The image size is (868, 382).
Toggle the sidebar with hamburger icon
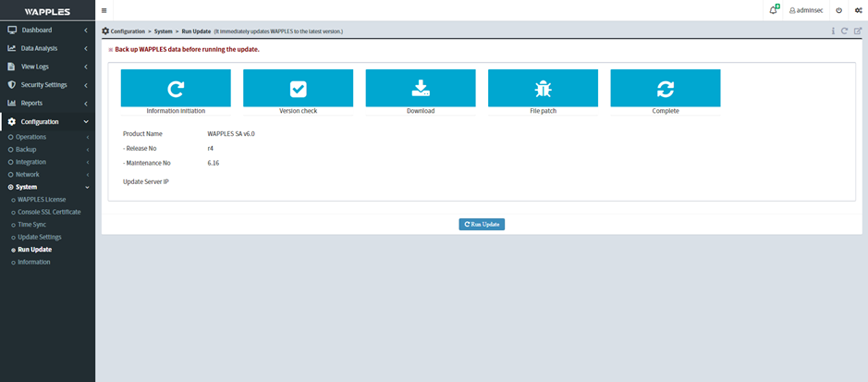coord(104,10)
